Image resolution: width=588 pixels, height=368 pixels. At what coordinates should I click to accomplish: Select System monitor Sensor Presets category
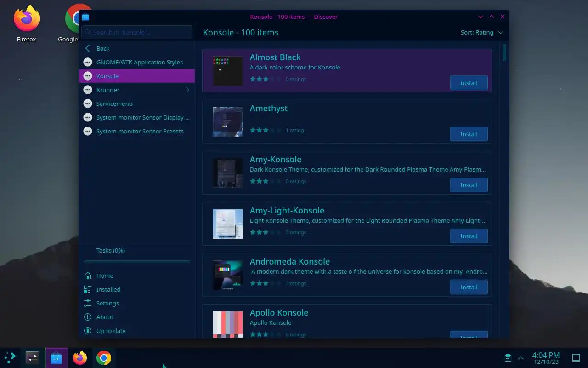137,131
